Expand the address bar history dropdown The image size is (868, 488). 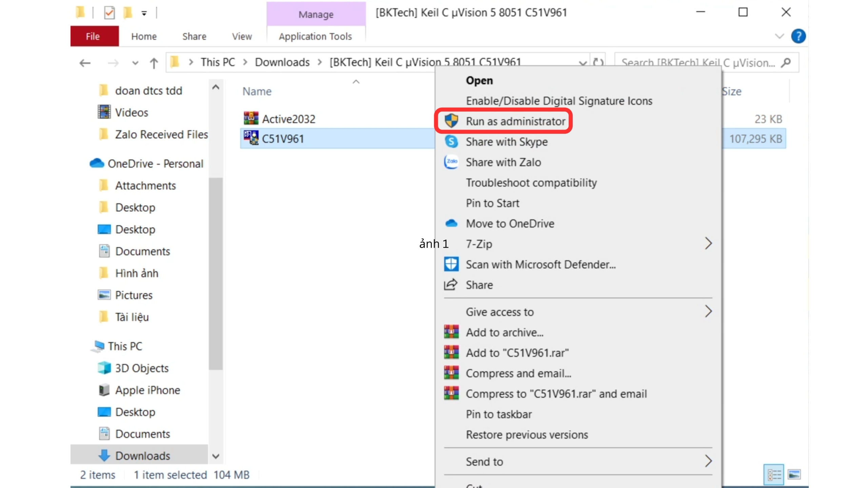pos(583,63)
